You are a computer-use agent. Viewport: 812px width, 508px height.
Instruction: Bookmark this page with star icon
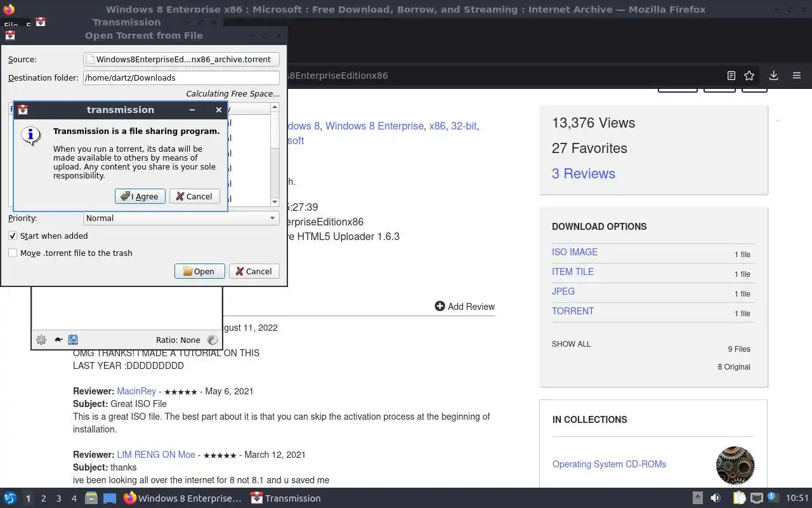tap(749, 76)
